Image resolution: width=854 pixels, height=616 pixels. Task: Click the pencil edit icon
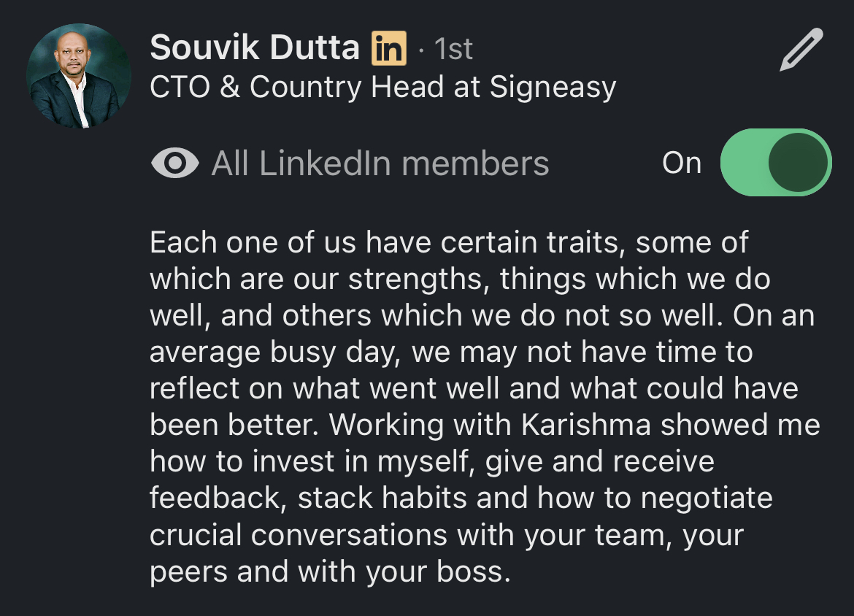coord(801,50)
